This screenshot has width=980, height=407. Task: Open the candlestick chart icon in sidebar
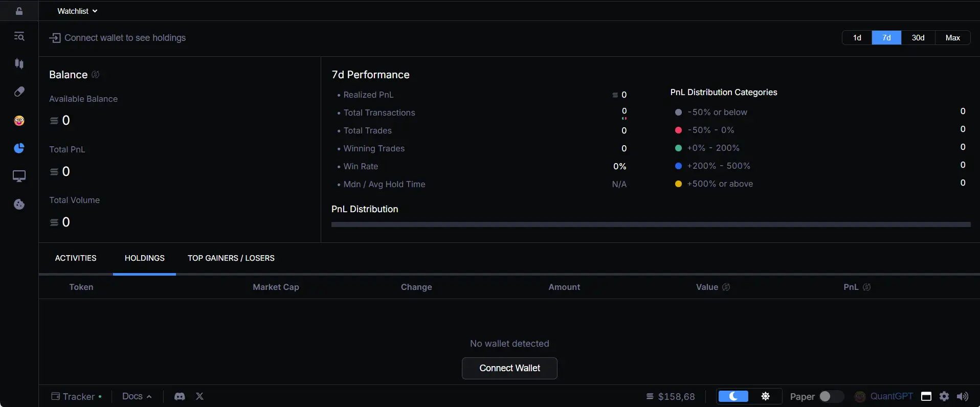19,63
